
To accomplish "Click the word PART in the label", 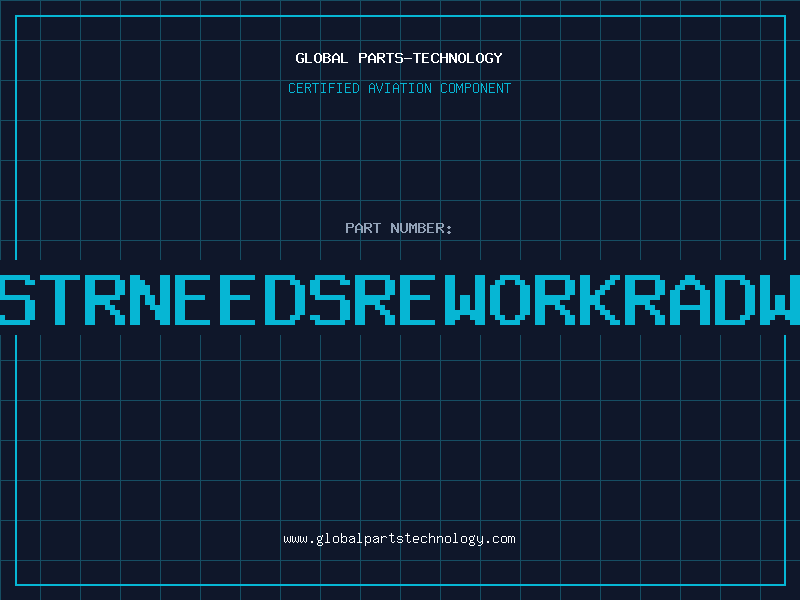I will click(x=363, y=228).
